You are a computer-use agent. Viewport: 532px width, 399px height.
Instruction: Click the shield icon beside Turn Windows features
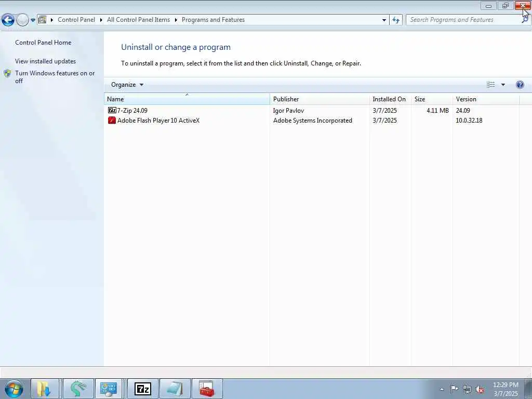coord(7,73)
